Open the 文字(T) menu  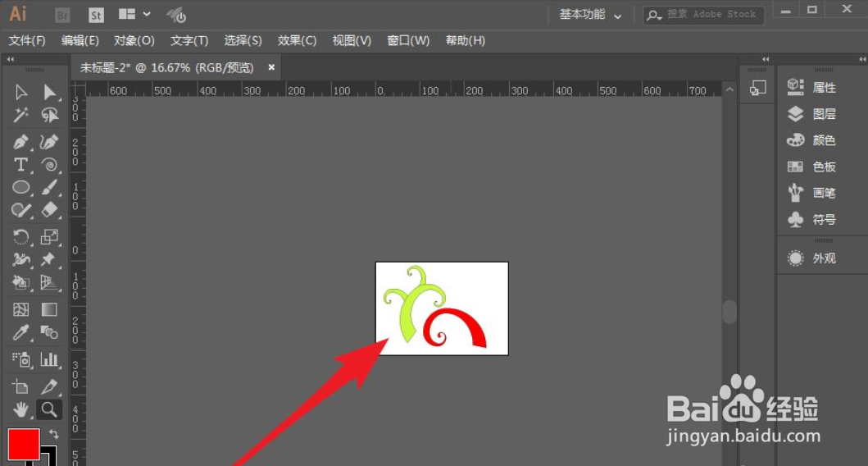click(189, 40)
